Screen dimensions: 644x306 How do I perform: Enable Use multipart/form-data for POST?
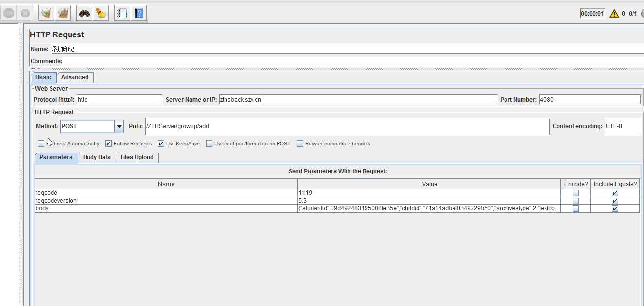coord(209,144)
